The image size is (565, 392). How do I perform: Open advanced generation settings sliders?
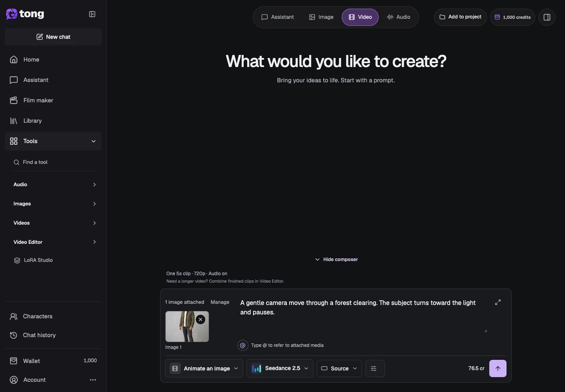(x=375, y=368)
